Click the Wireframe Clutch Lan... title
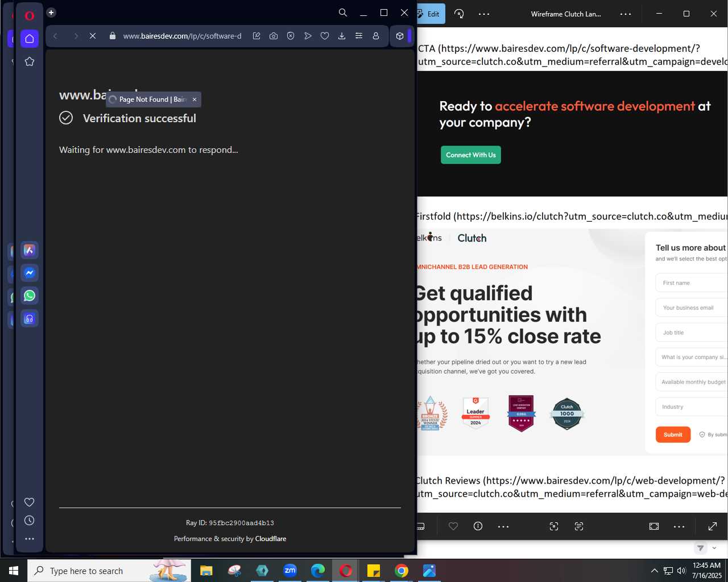Screen dimensions: 728x582 [x=566, y=14]
